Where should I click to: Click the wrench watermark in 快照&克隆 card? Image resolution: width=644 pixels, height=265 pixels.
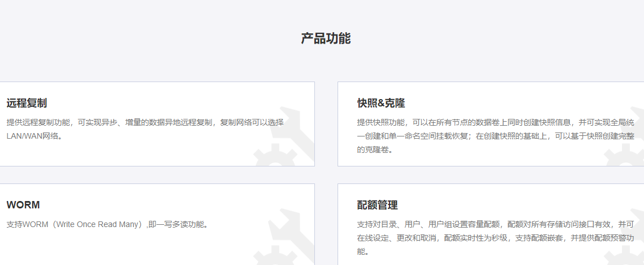click(625, 146)
